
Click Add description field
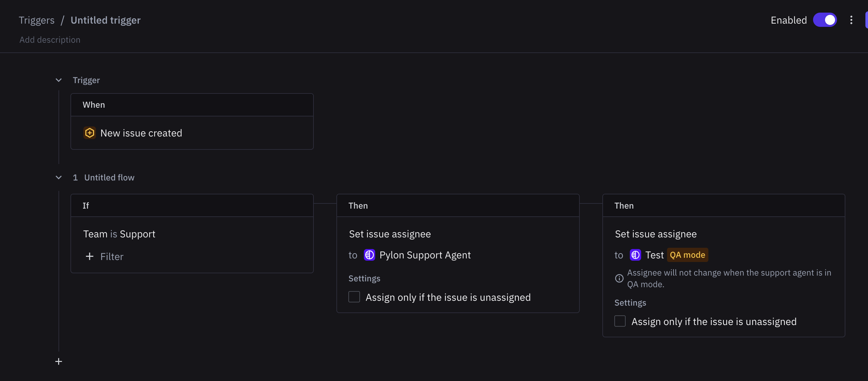pyautogui.click(x=50, y=40)
